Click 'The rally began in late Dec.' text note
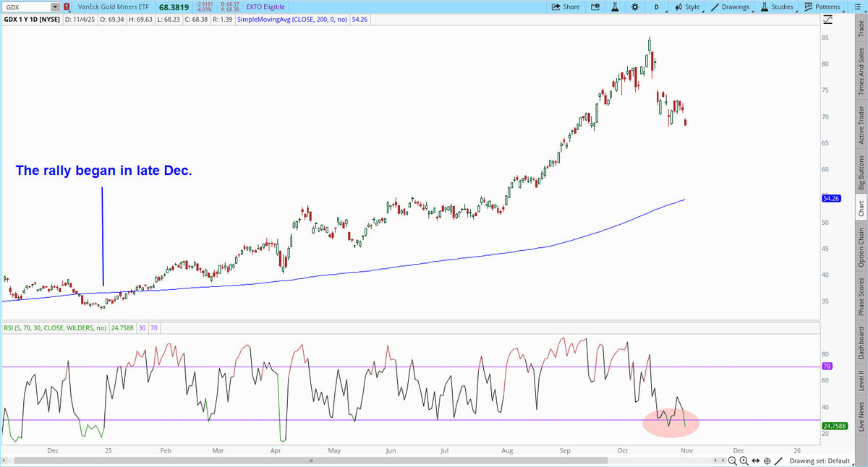Screen dimensions: 868x467 [x=103, y=171]
